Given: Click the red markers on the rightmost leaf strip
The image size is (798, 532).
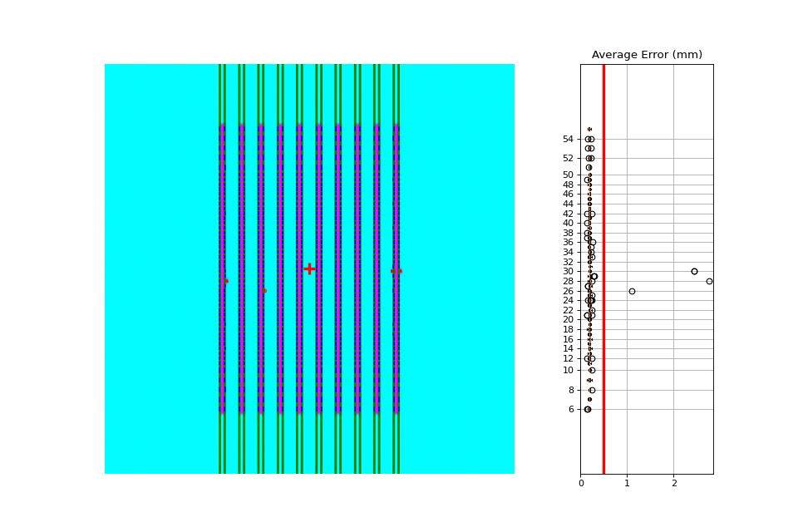Looking at the screenshot, I should 397,271.
